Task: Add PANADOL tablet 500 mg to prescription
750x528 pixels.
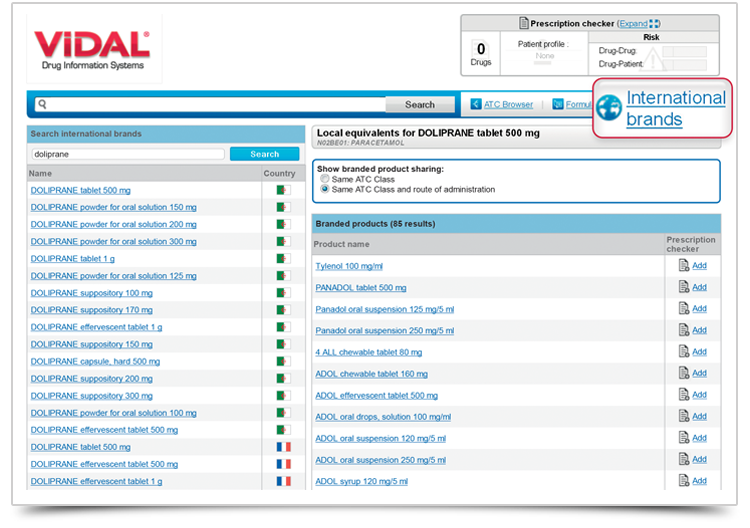Action: (x=699, y=287)
